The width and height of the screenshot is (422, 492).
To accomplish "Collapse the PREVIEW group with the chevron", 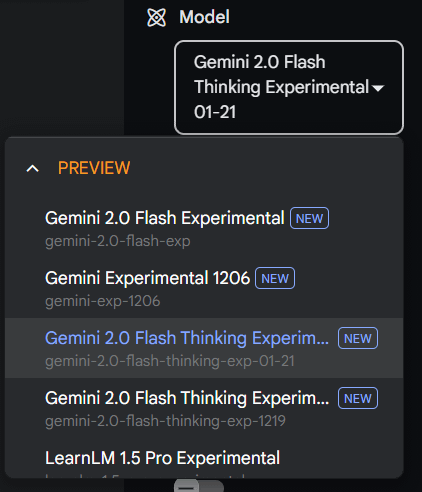I will 33,168.
